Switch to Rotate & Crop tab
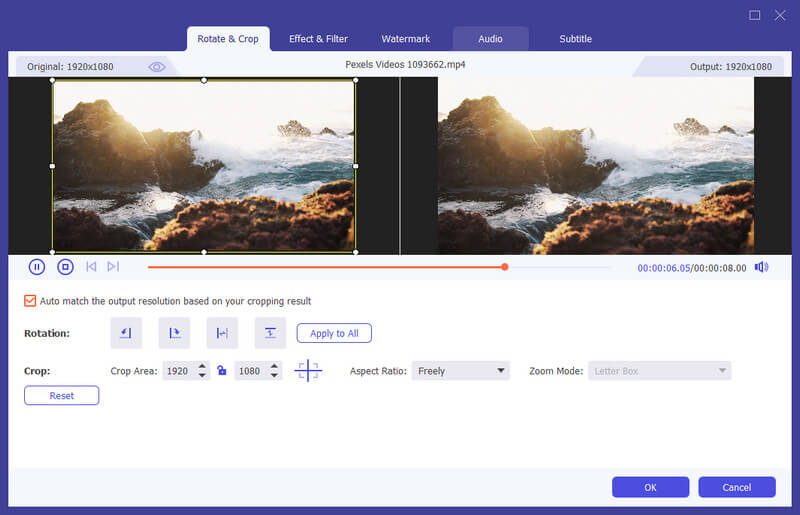This screenshot has height=515, width=800. pyautogui.click(x=228, y=39)
